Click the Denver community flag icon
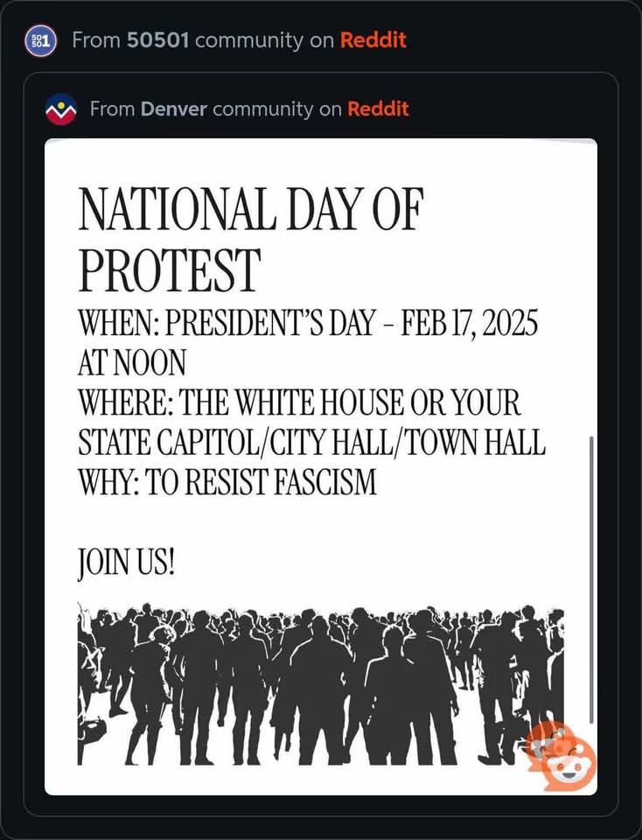 point(60,108)
